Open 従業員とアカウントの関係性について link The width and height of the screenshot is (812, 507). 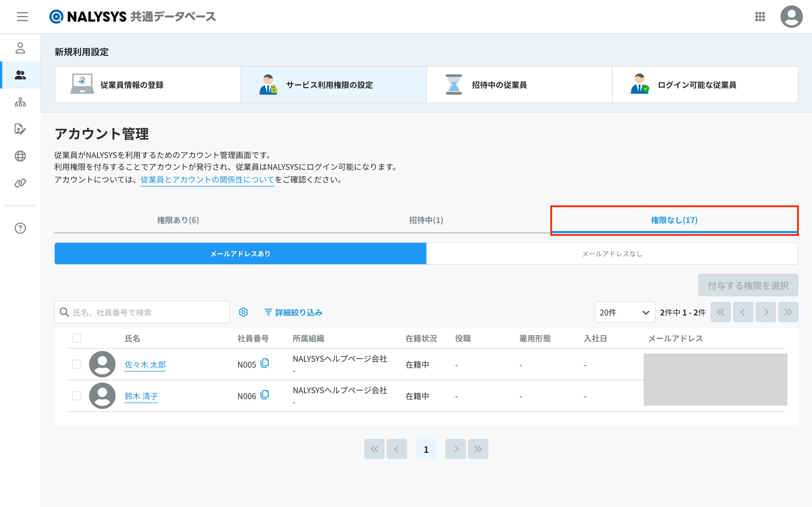click(x=207, y=180)
